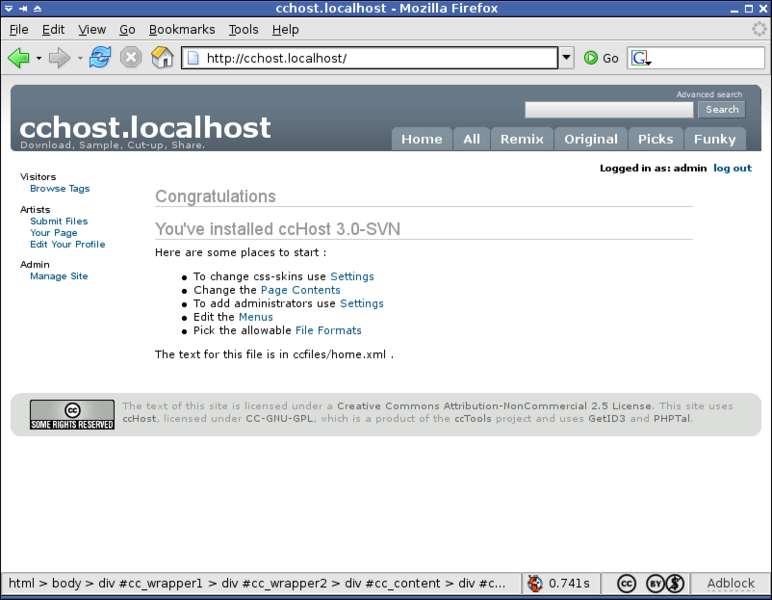Open the Tools menu
772x600 pixels.
click(x=243, y=30)
